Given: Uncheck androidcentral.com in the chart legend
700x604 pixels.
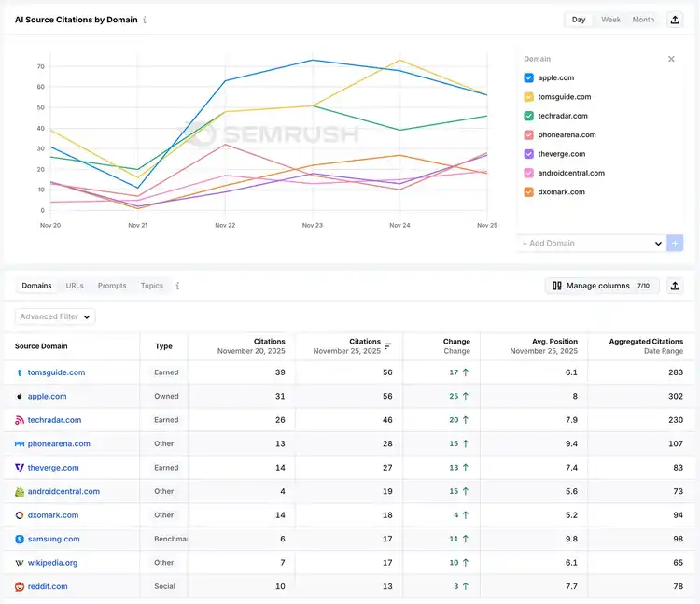Looking at the screenshot, I should [x=528, y=173].
